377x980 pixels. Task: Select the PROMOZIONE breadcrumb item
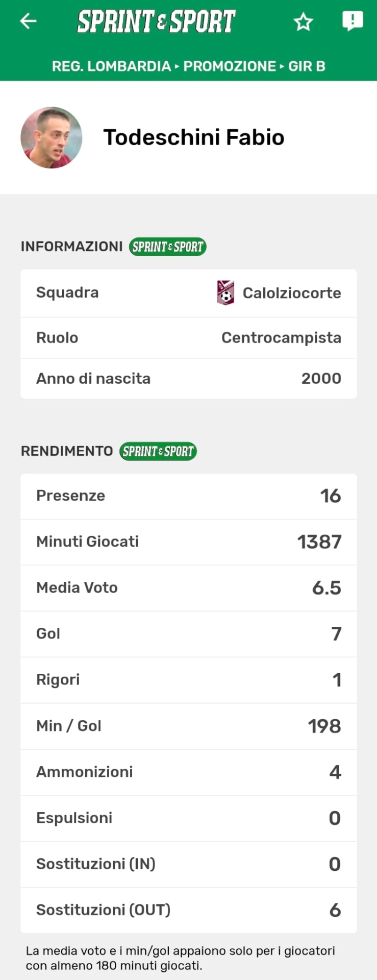tap(230, 66)
